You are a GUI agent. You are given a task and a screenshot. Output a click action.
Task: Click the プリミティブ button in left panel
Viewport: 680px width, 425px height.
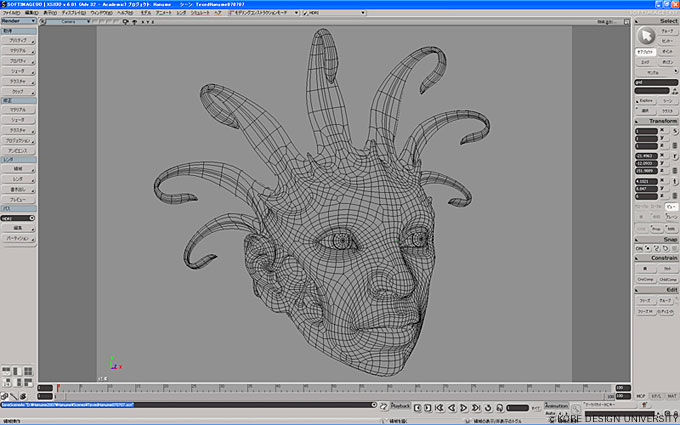point(19,40)
